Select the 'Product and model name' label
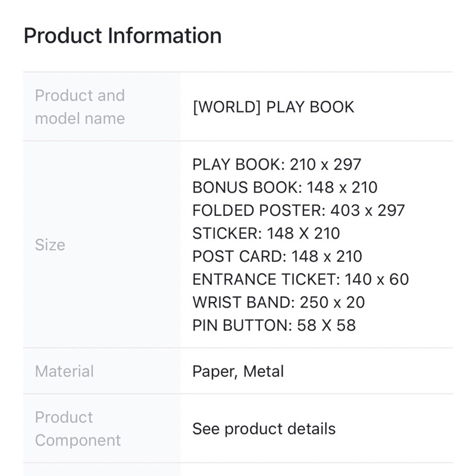Screen dimensions: 476x476 [80, 107]
